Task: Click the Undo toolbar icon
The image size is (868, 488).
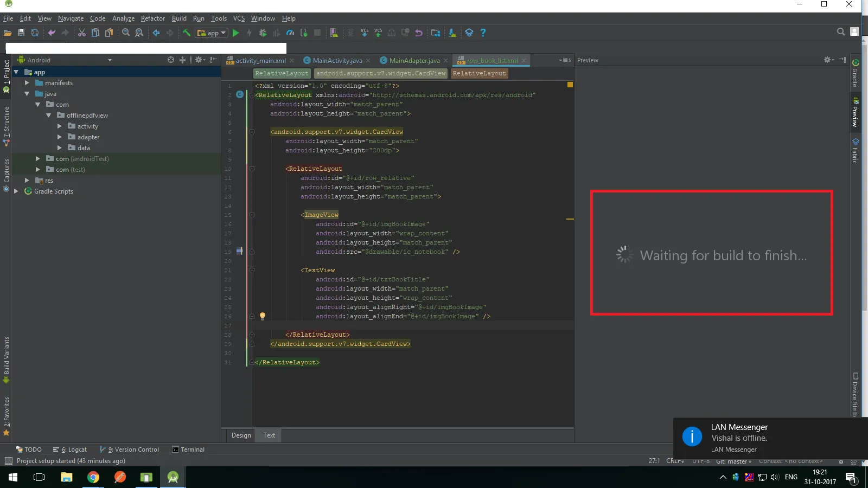Action: [x=52, y=33]
